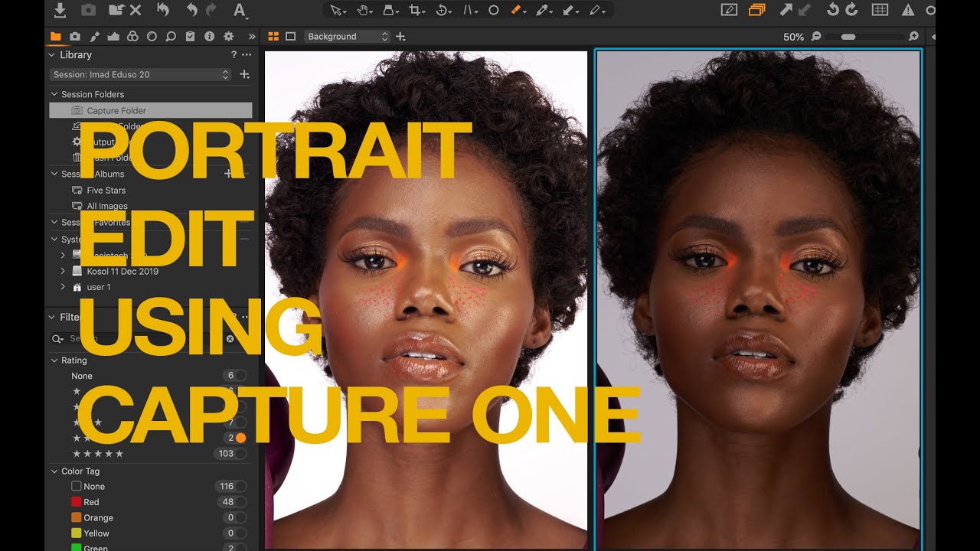Switch viewer to single view icon
The image size is (980, 551).
coord(291,36)
